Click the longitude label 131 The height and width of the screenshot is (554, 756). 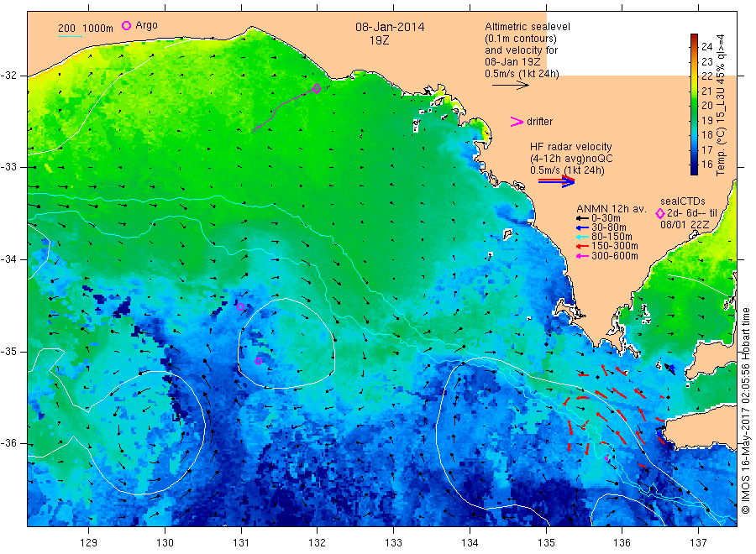pos(241,543)
